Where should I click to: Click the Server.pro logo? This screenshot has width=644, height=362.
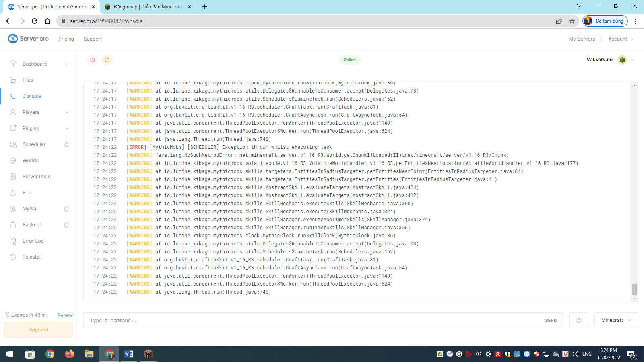29,39
